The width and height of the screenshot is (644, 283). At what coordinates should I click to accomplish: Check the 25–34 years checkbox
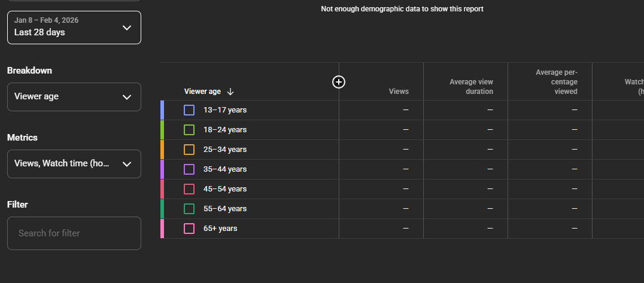189,150
